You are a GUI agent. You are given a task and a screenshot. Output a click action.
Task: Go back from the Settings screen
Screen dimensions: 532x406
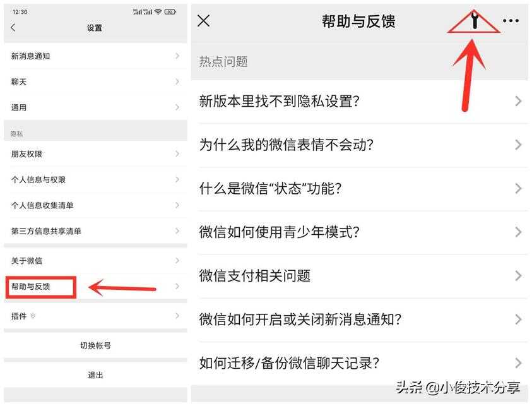13,28
